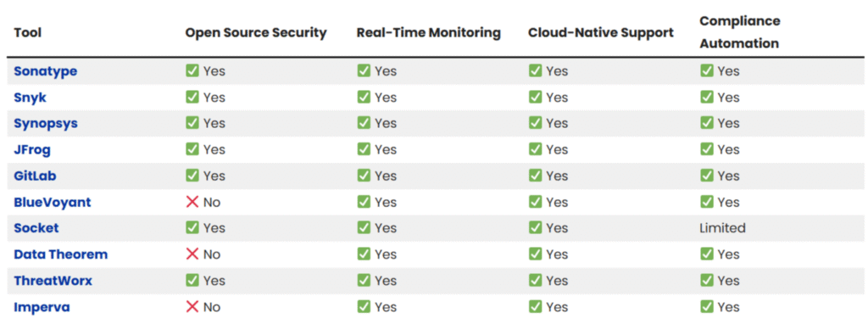
Task: Open the Socket tool link
Action: (x=36, y=228)
